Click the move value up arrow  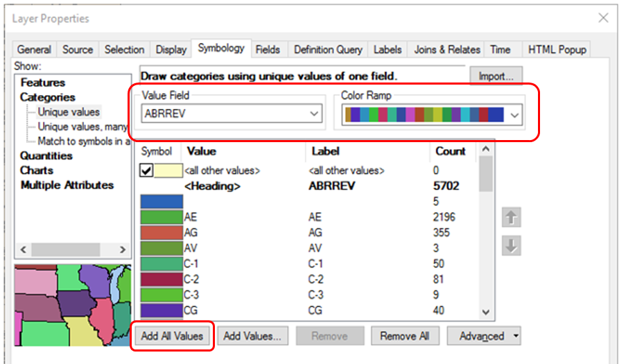pos(511,218)
